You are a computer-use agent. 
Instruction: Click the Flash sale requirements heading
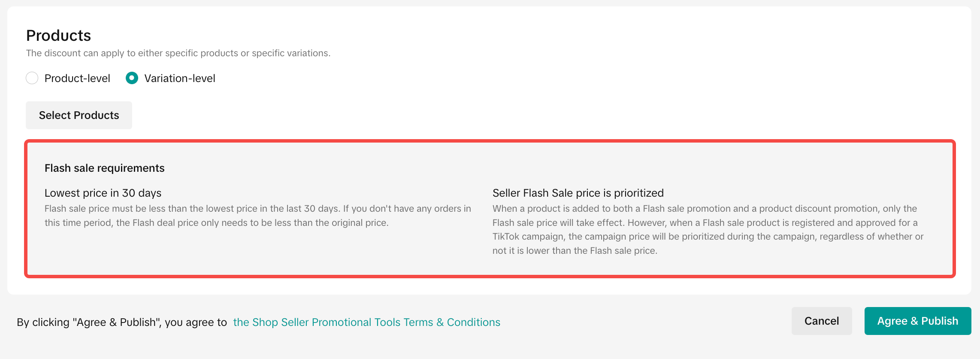104,168
